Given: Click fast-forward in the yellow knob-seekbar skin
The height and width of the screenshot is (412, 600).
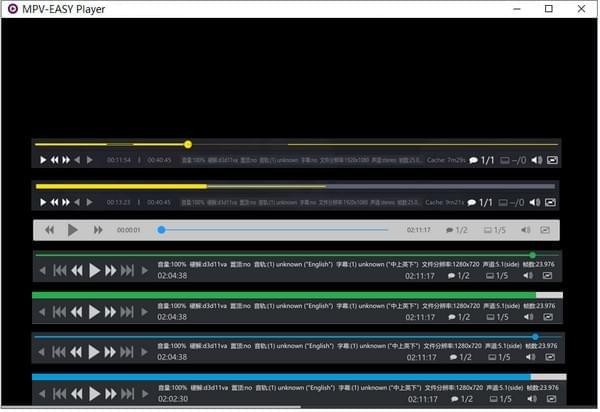Looking at the screenshot, I should coord(66,160).
